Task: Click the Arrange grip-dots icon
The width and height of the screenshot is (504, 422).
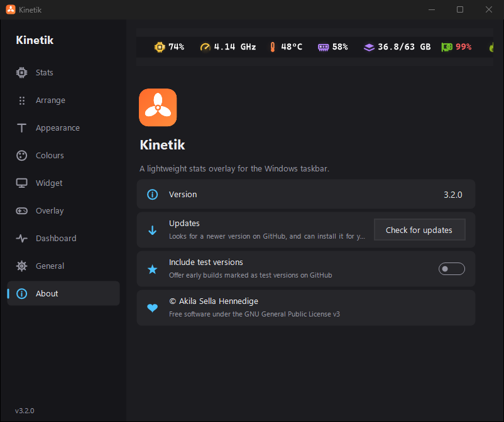Action: [x=22, y=100]
